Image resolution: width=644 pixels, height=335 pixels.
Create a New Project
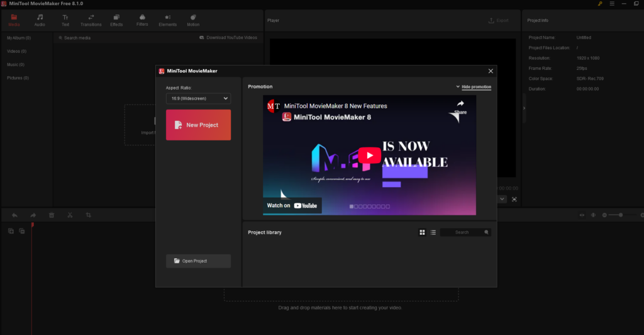pyautogui.click(x=198, y=125)
